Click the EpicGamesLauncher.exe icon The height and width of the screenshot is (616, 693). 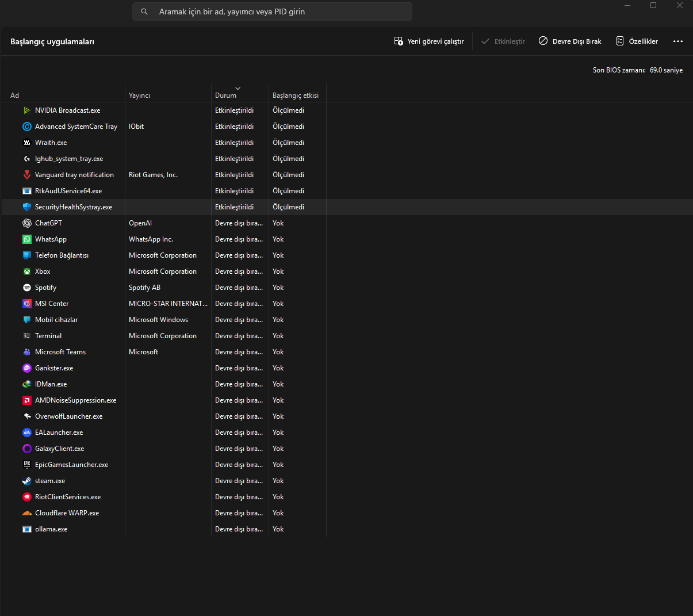click(x=27, y=465)
